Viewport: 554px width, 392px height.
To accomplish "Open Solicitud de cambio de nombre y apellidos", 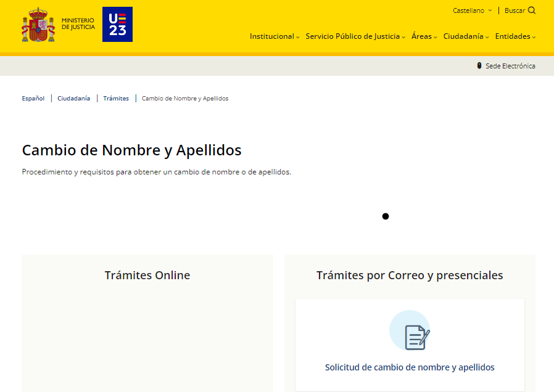I will [410, 367].
